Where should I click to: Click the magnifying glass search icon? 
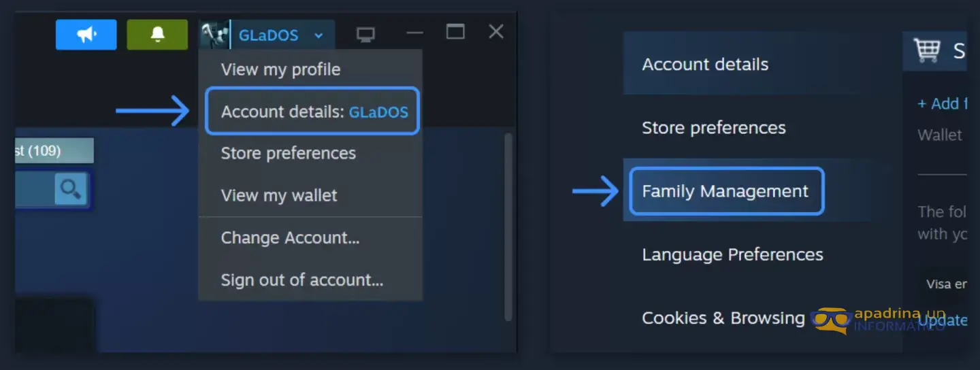pyautogui.click(x=71, y=188)
